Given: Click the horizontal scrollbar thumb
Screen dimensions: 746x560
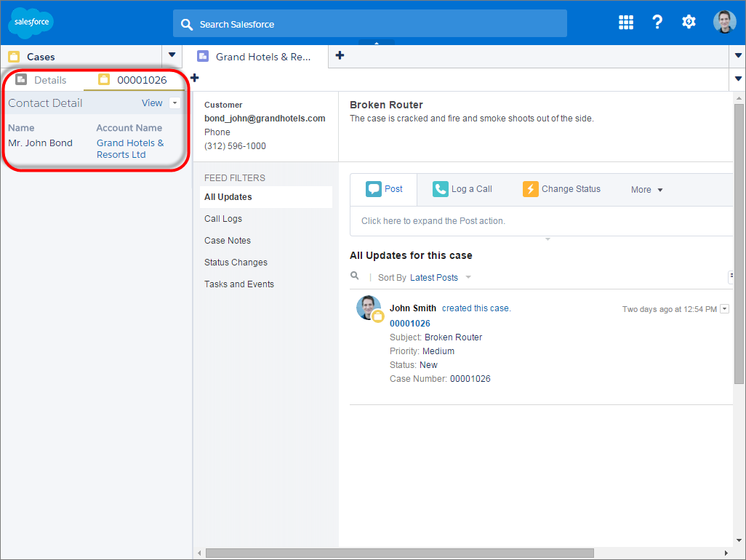Looking at the screenshot, I should coord(400,553).
